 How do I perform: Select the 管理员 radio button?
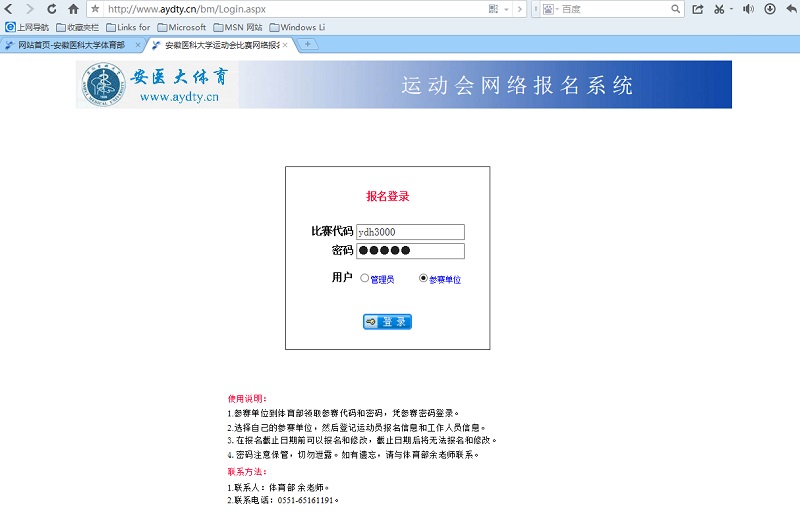(x=364, y=278)
